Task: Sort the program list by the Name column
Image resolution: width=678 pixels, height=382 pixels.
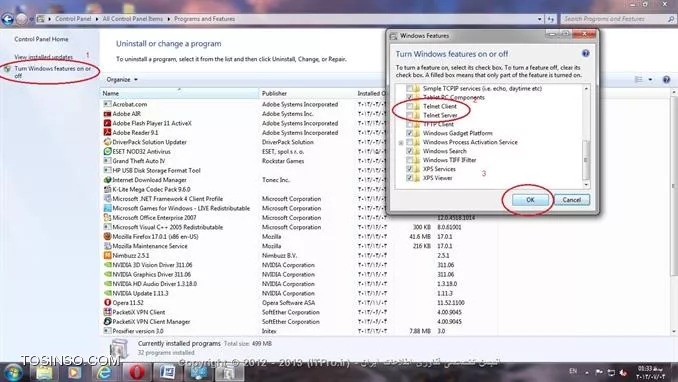Action: click(179, 93)
